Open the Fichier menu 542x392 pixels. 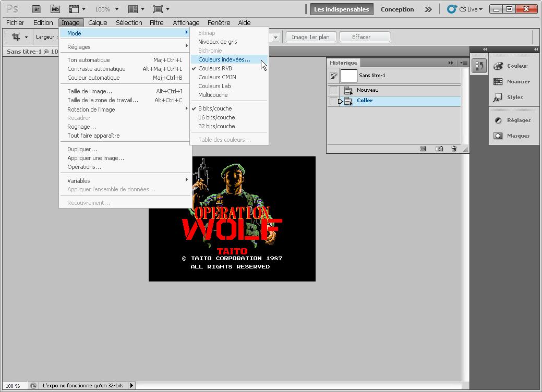[x=15, y=23]
